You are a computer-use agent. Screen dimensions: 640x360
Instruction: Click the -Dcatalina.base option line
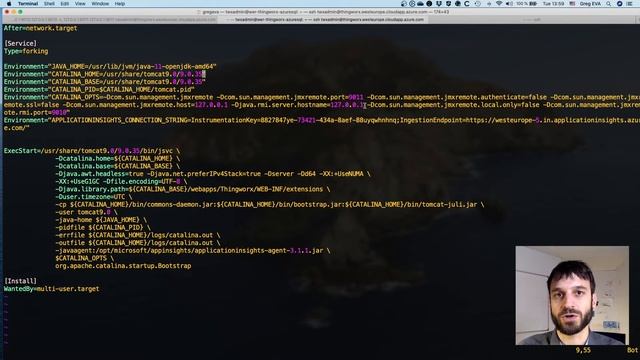pyautogui.click(x=118, y=166)
